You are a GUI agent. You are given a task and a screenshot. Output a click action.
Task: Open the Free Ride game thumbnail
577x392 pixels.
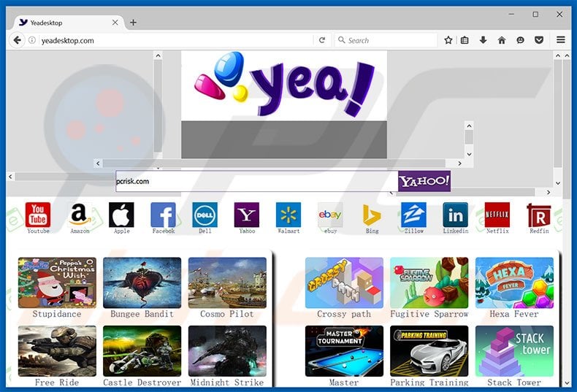[x=57, y=351]
